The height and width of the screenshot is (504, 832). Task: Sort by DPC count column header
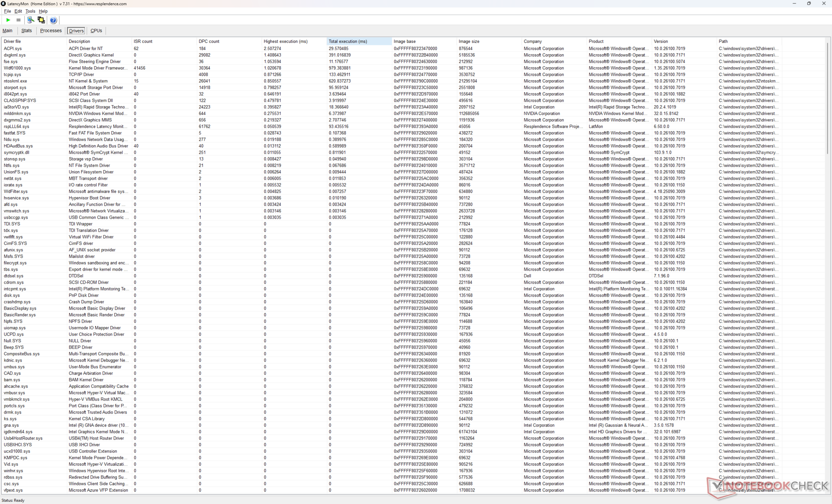pos(209,42)
